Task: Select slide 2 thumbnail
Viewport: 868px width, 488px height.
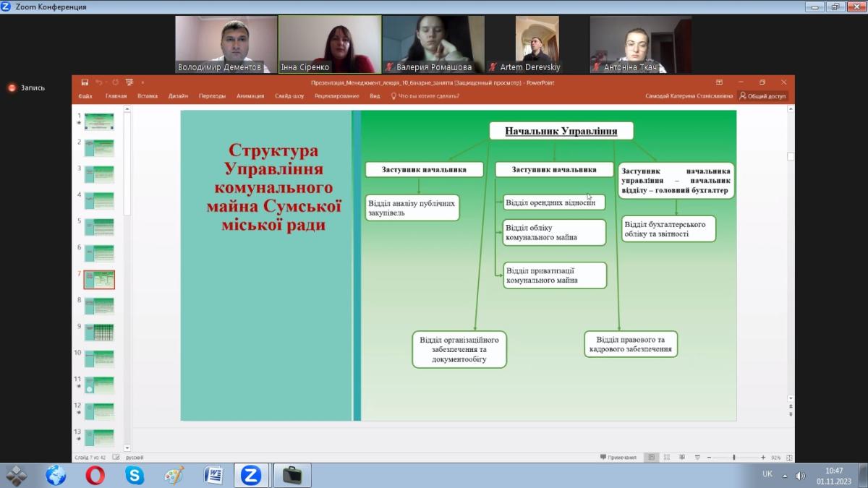Action: point(99,148)
